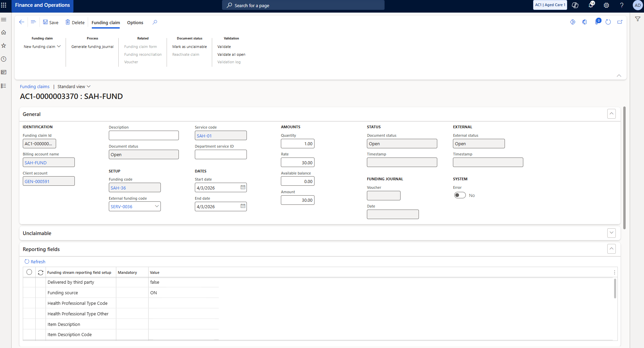Open Settings gear icon
This screenshot has height=348, width=644.
coord(606,5)
